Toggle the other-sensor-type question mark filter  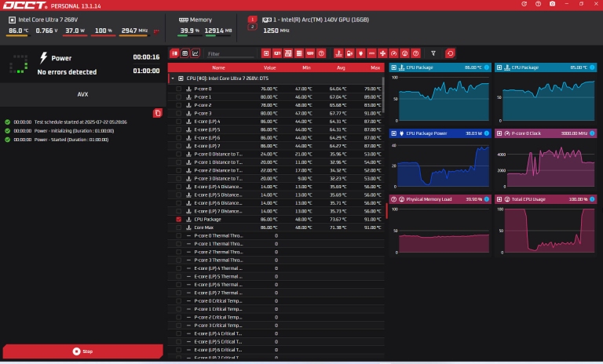[415, 53]
